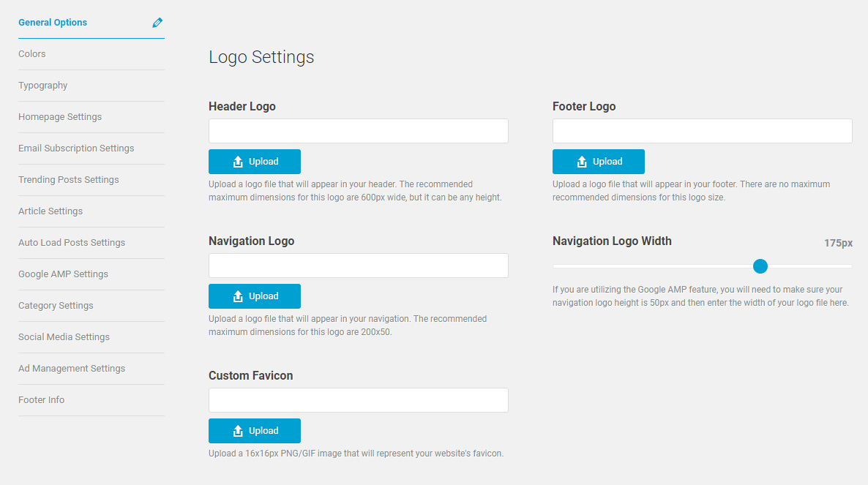
Task: Focus the Navigation Logo input box
Action: pyautogui.click(x=359, y=266)
